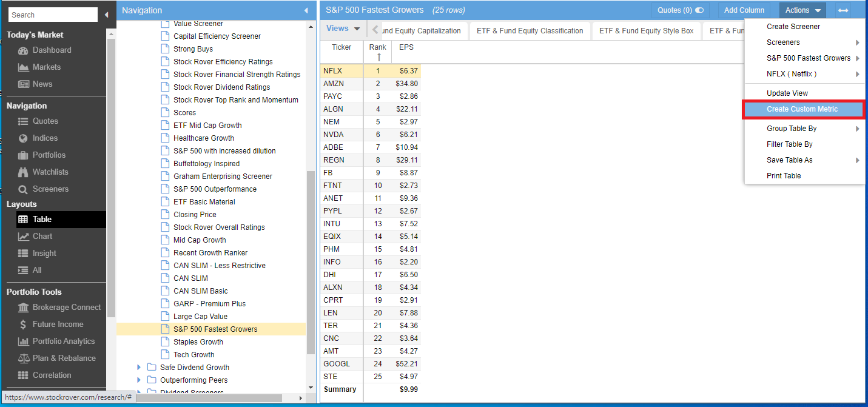Choose Print Table menu item
This screenshot has width=868, height=407.
[804, 176]
